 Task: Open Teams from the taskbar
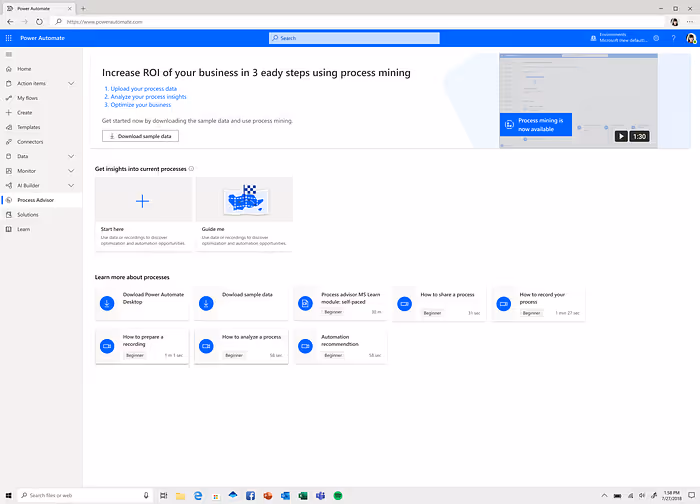coord(320,496)
